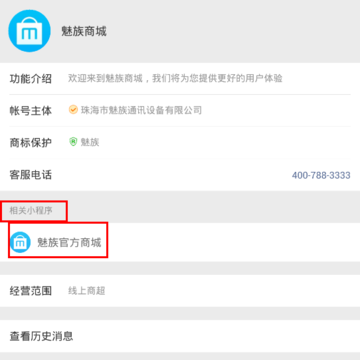Click the green trademark shield icon
This screenshot has height=360, width=360.
73,142
